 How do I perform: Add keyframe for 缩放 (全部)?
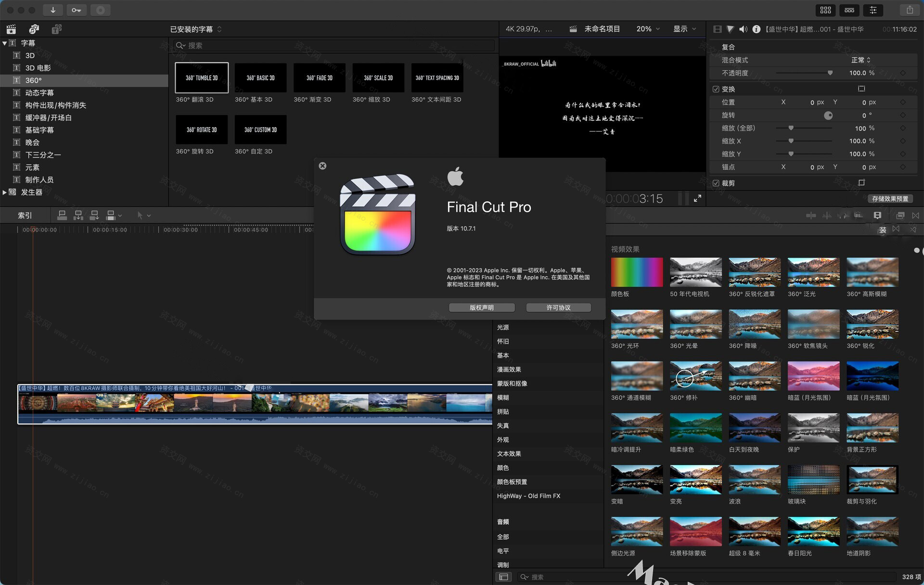click(902, 128)
